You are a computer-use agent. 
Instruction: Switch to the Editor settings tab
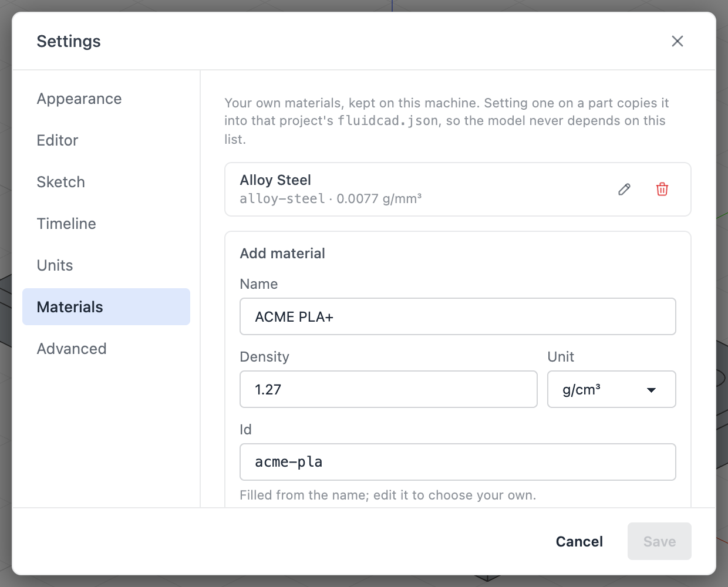click(x=106, y=140)
